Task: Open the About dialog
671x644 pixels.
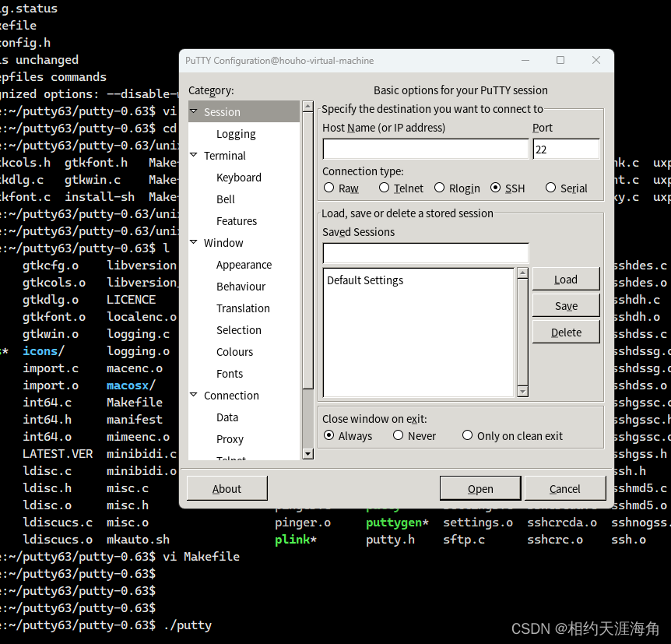Action: [227, 488]
